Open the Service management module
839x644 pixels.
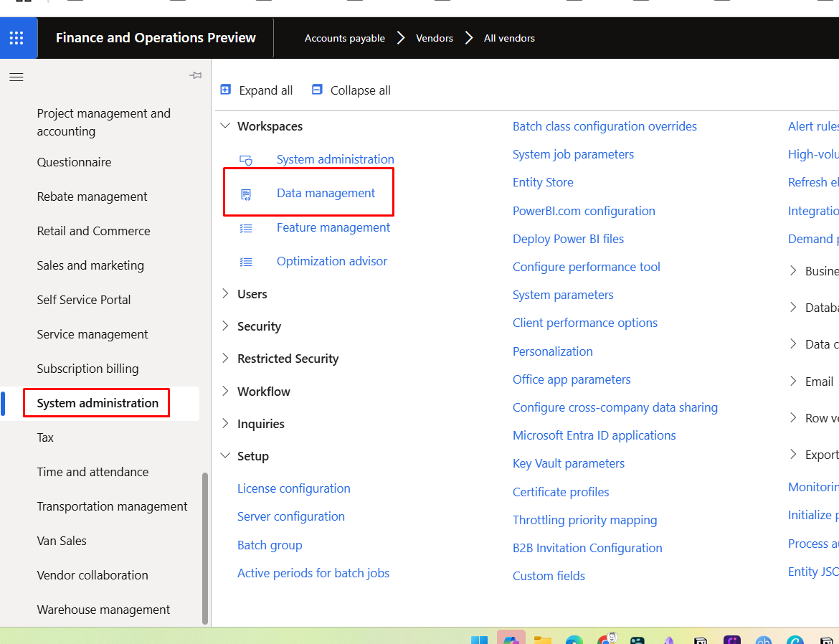(x=92, y=334)
